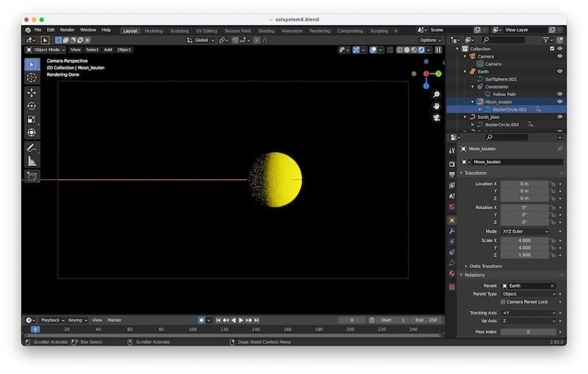
Task: Click the zoom magnifier viewport icon
Action: coord(437,95)
